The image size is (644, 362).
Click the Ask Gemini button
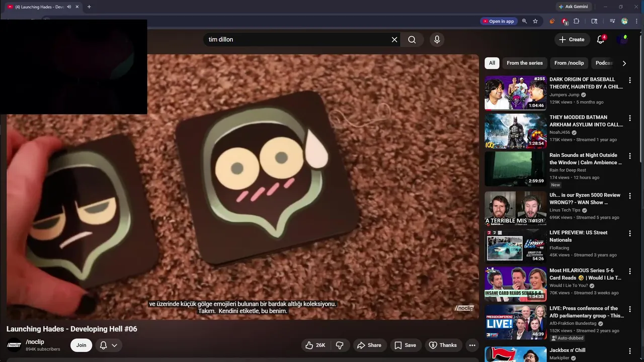[x=573, y=7]
